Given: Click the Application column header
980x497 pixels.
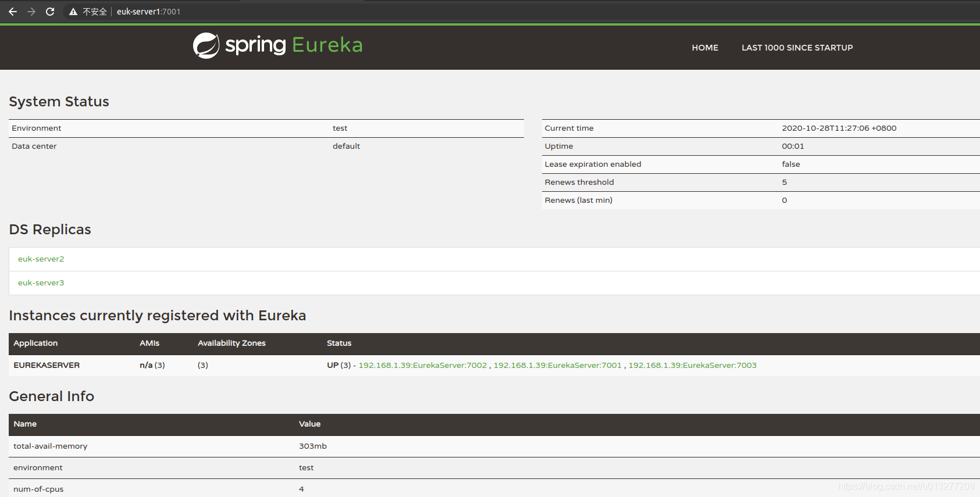Looking at the screenshot, I should tap(35, 344).
